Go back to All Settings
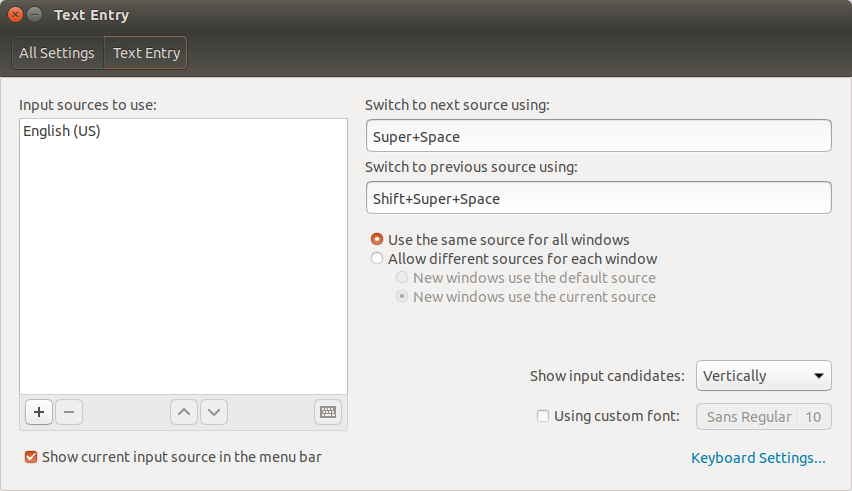This screenshot has width=852, height=491. tap(57, 53)
